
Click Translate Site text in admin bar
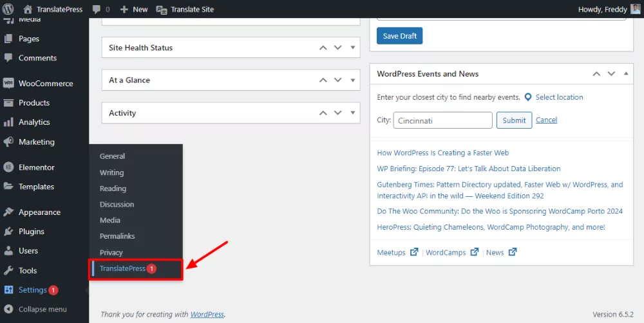pyautogui.click(x=192, y=10)
